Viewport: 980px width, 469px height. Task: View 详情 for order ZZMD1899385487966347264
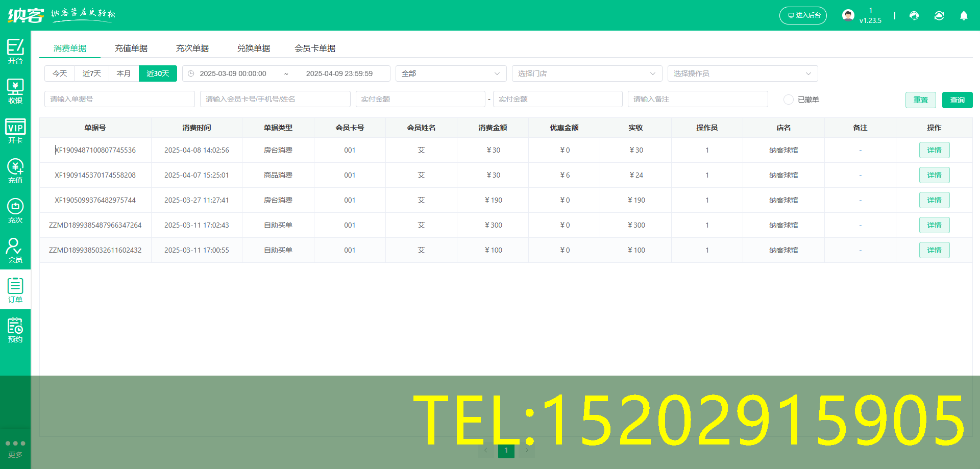[x=934, y=225]
